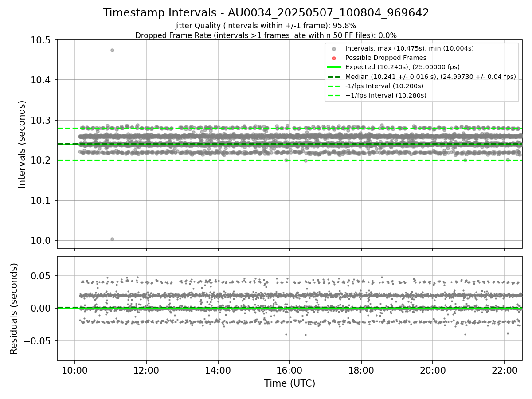The width and height of the screenshot is (532, 399).
Task: Click the 'Intervals (seconds)' y-axis label
Action: pyautogui.click(x=22, y=144)
